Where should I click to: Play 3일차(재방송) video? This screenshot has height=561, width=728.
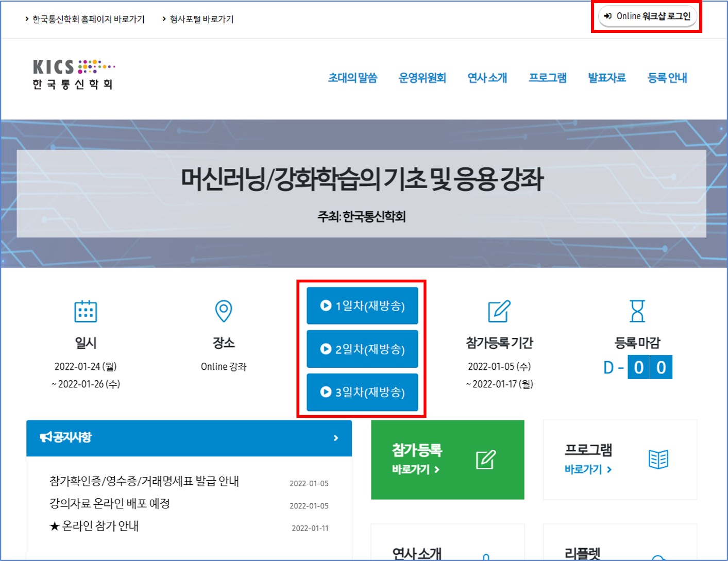tap(362, 392)
